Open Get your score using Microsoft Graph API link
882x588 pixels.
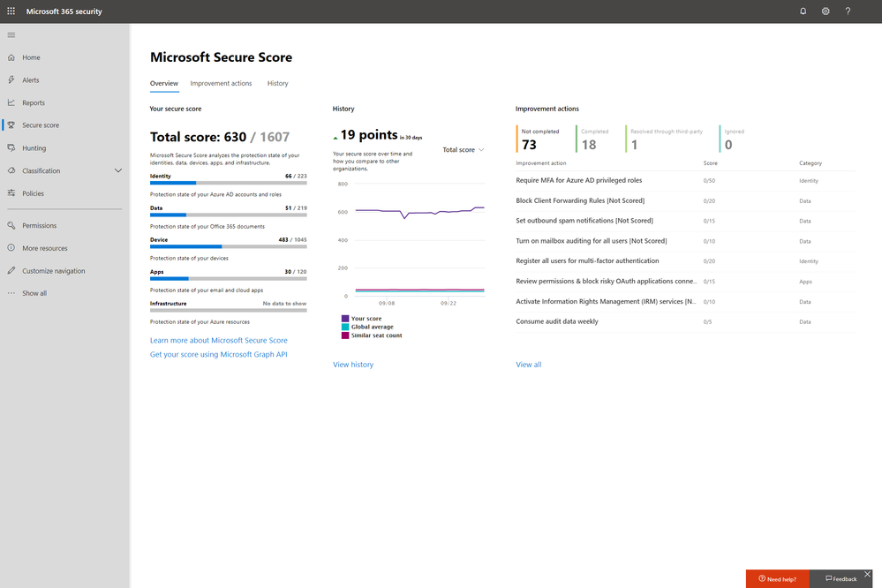218,355
